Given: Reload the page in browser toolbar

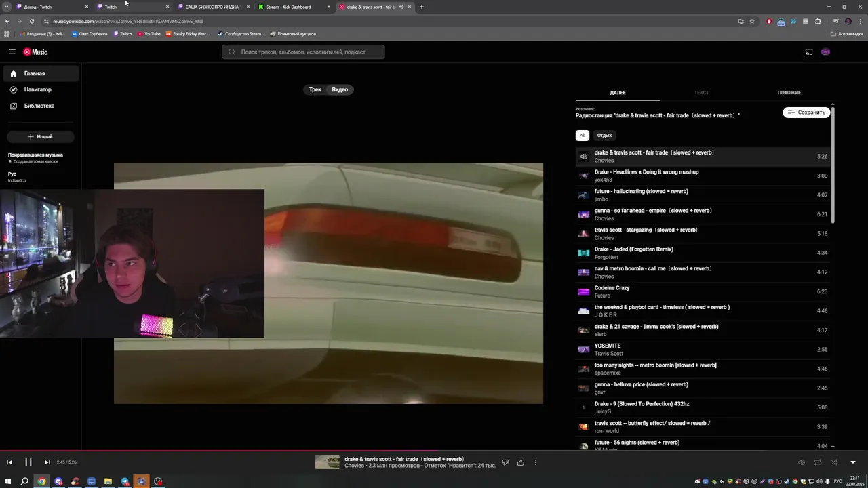Looking at the screenshot, I should (x=31, y=21).
